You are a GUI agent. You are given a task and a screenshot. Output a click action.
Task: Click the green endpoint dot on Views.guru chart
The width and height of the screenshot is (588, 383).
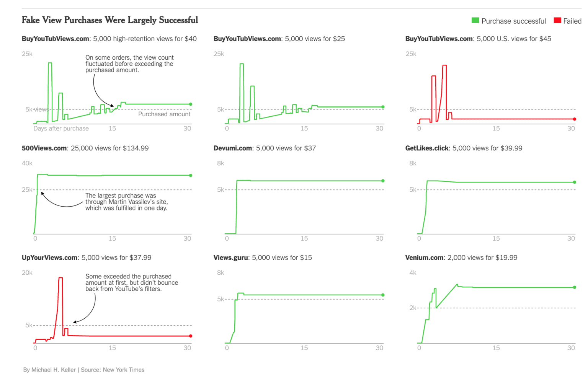[383, 295]
